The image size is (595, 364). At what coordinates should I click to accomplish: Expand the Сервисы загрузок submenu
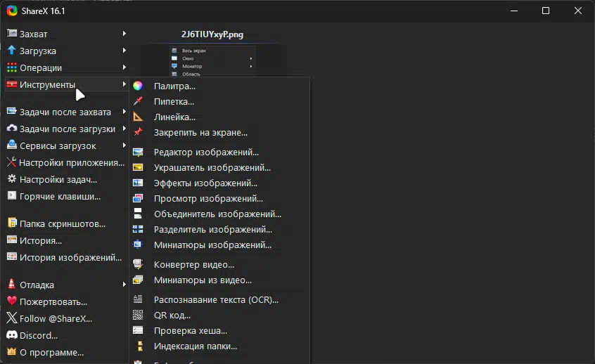124,145
